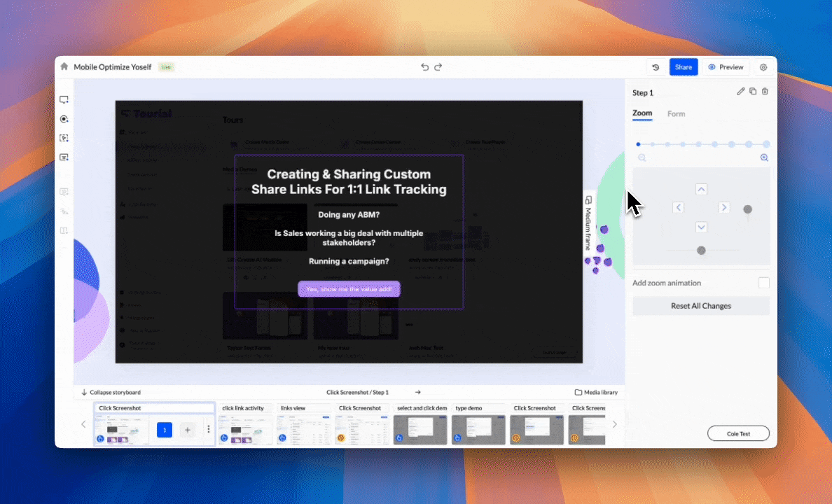Screen dimensions: 832x504
Task: Switch to the Form tab
Action: click(x=676, y=114)
